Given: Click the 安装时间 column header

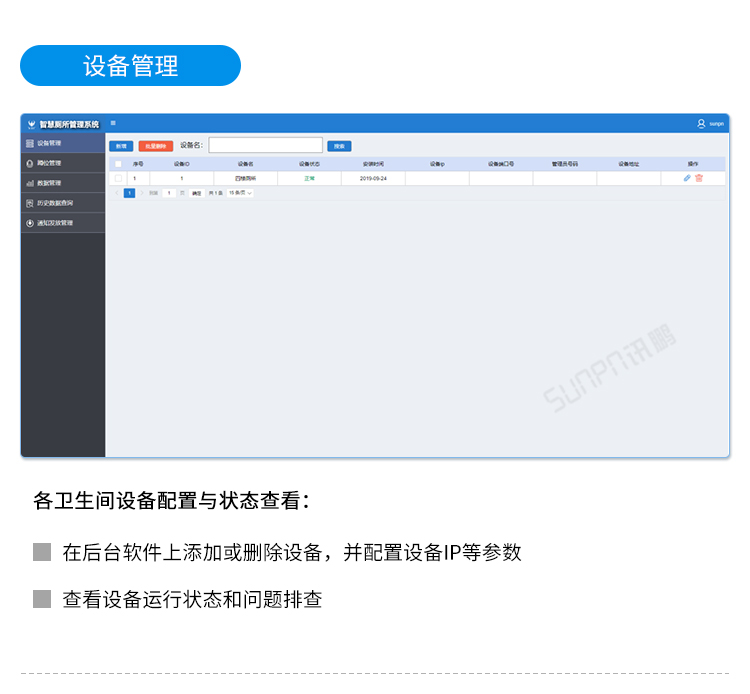Looking at the screenshot, I should click(373, 164).
